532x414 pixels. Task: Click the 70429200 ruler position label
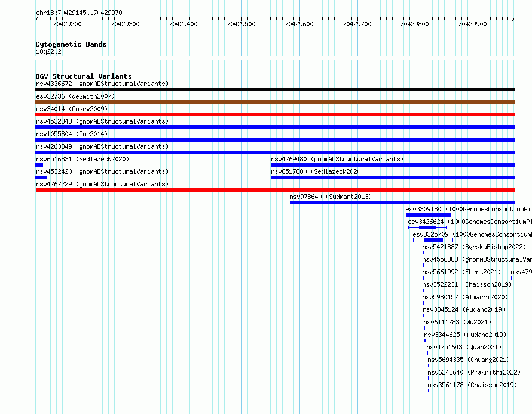pos(67,24)
